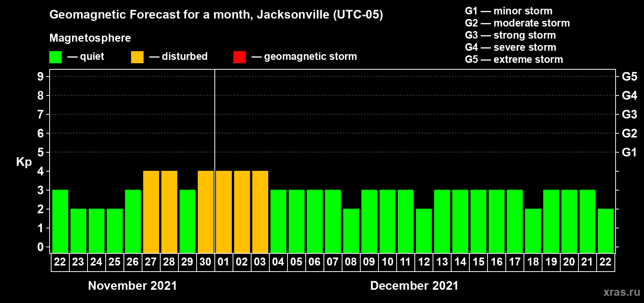Image resolution: width=644 pixels, height=303 pixels.
Task: Click date label 09 on the axis
Action: click(x=369, y=262)
